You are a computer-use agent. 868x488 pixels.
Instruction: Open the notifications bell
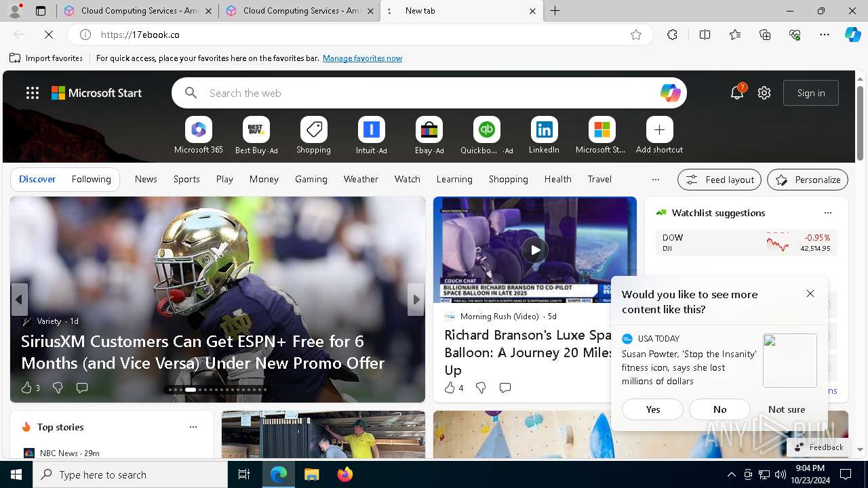coord(737,93)
